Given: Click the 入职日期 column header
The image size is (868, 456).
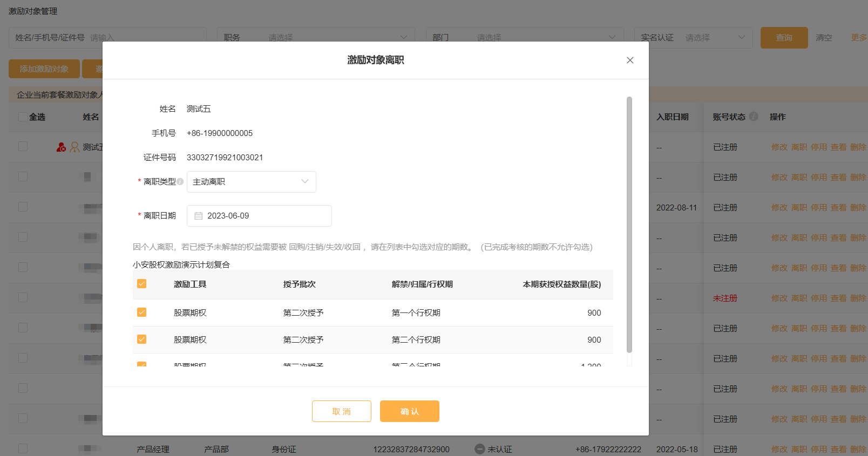Looking at the screenshot, I should click(673, 117).
